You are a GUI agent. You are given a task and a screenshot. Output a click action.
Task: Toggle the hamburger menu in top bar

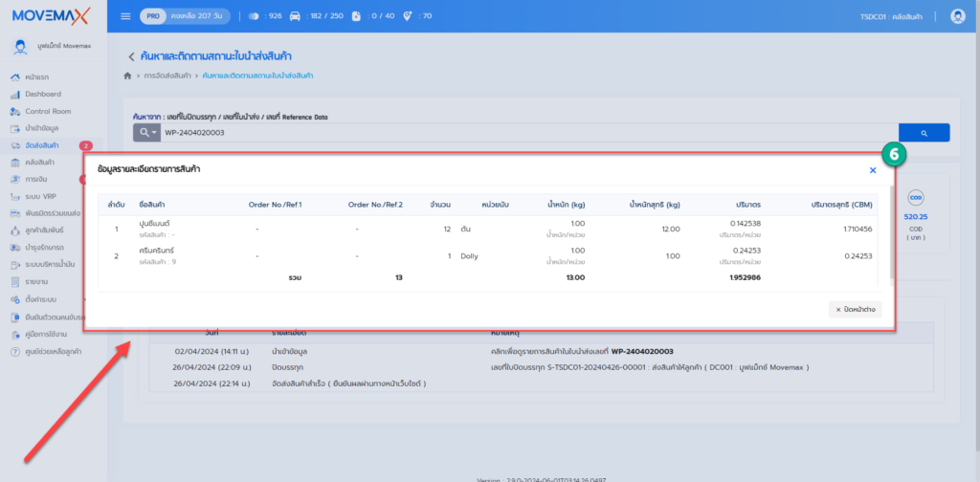[x=125, y=16]
